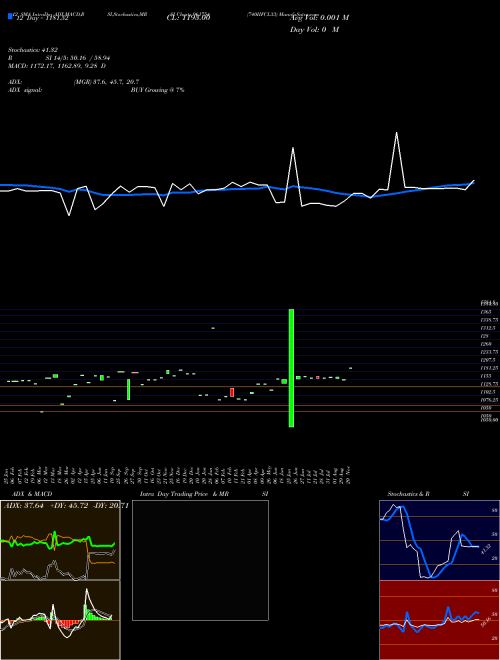500x660 pixels.
Task: Select the 'ADX: 37.64' value in the ADX panel
Action: tap(24, 506)
